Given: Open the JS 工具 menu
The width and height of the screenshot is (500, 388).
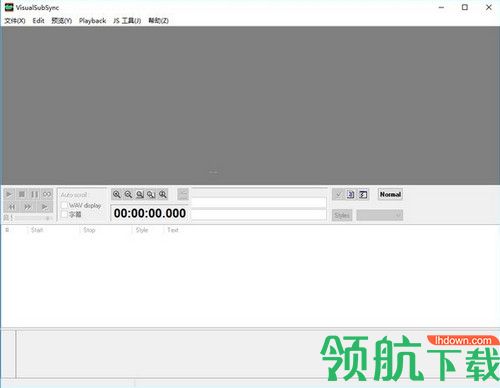Looking at the screenshot, I should tap(127, 21).
